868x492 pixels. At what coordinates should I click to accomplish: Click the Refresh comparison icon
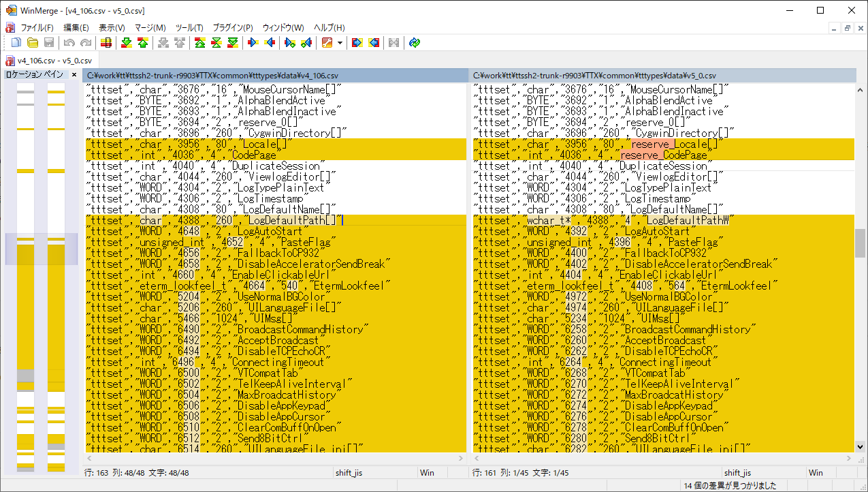[415, 43]
